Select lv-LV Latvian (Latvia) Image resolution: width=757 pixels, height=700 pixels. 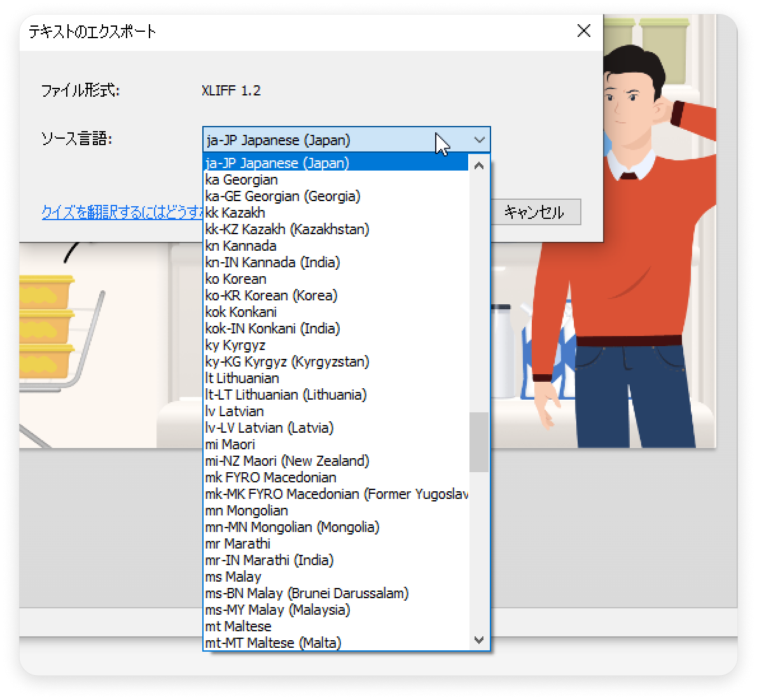tap(336, 428)
